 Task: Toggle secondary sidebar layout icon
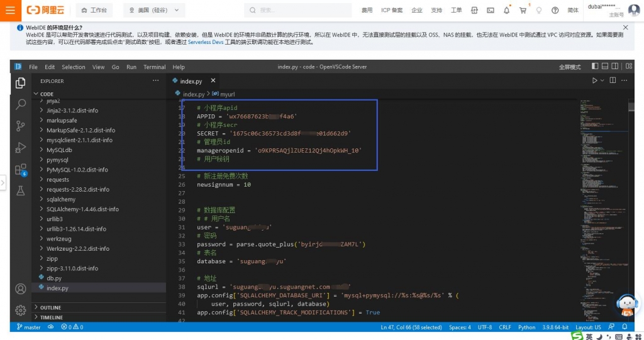point(615,66)
